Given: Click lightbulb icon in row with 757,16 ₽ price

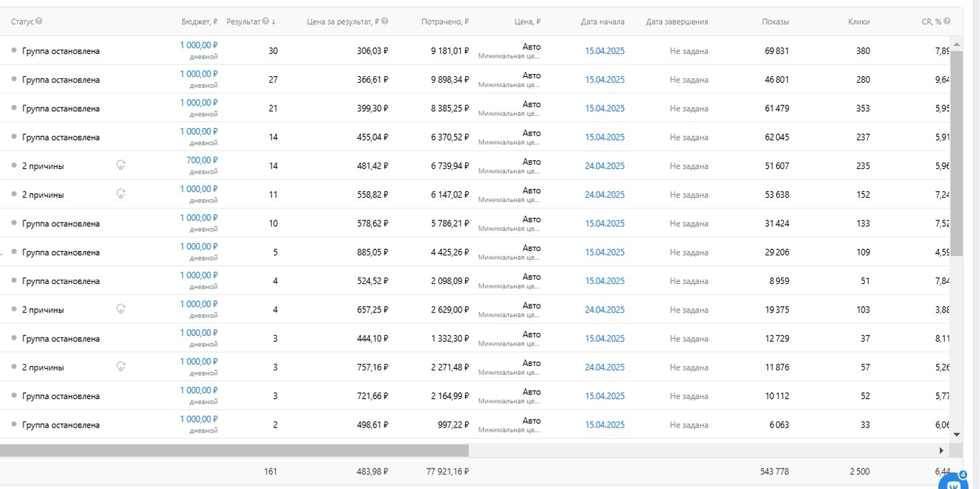Looking at the screenshot, I should pyautogui.click(x=121, y=367).
